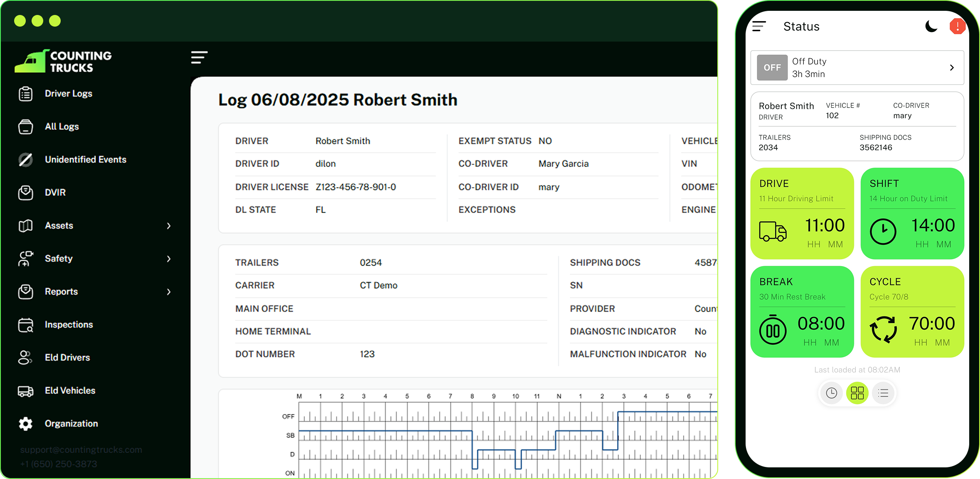Open the Off Duty status card
The image size is (980, 479).
[x=857, y=67]
